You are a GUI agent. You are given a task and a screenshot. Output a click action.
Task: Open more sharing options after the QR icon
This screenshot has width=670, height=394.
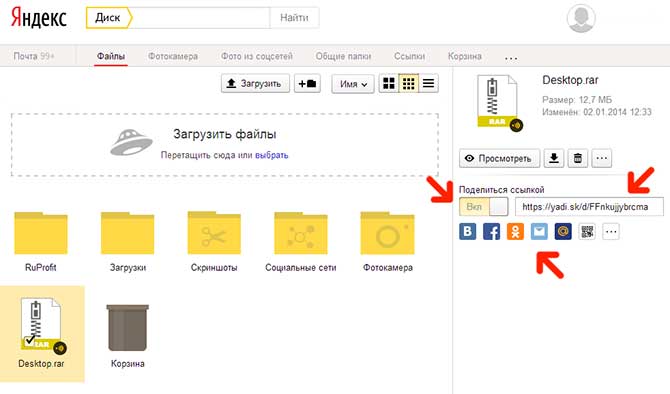click(x=611, y=232)
